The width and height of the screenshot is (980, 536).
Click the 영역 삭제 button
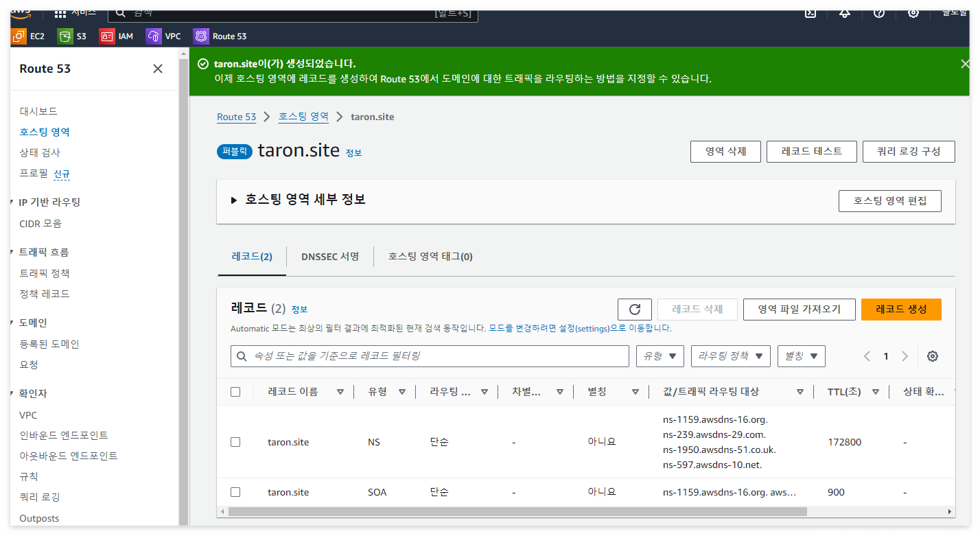pos(725,152)
